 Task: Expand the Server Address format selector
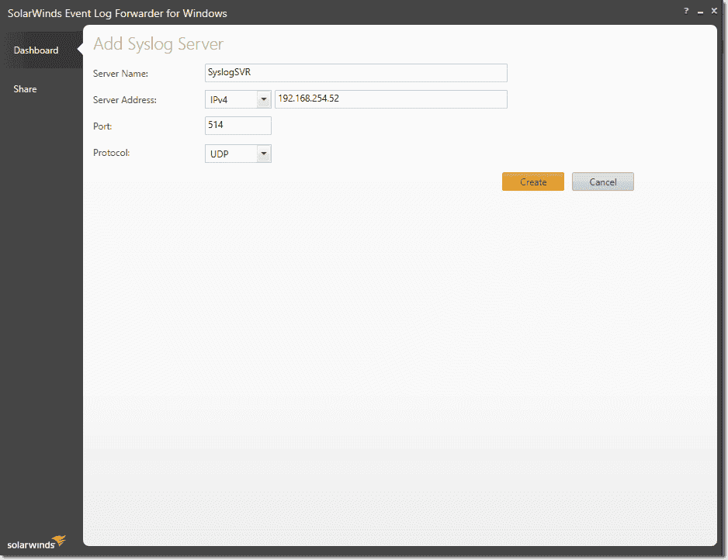[x=263, y=99]
